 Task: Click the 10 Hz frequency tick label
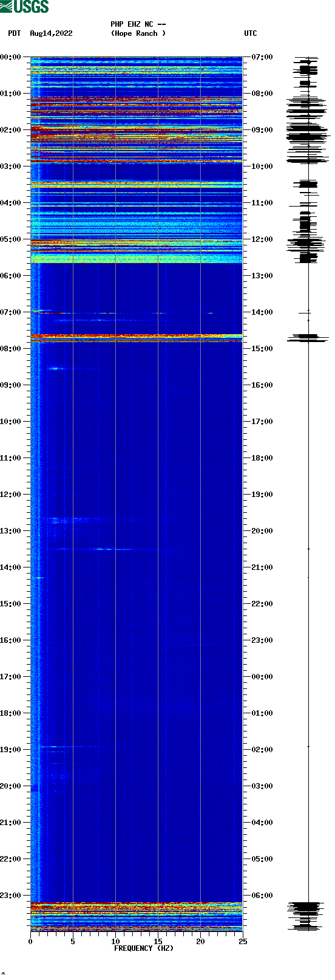[x=115, y=942]
